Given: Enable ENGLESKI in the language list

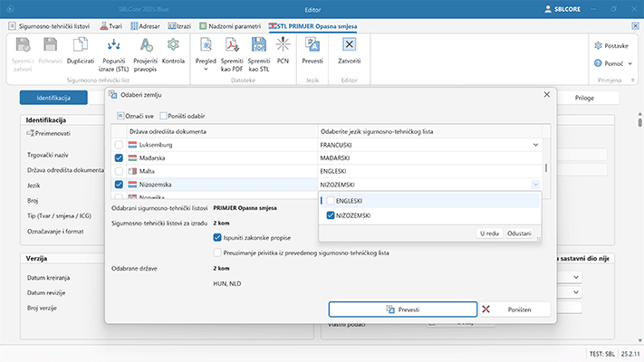Looking at the screenshot, I should click(332, 200).
